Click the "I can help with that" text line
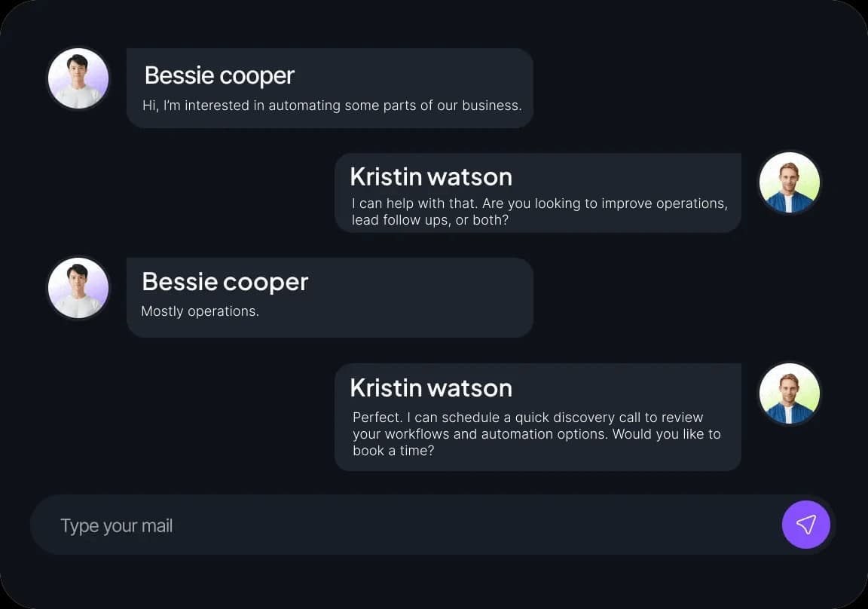 click(539, 204)
